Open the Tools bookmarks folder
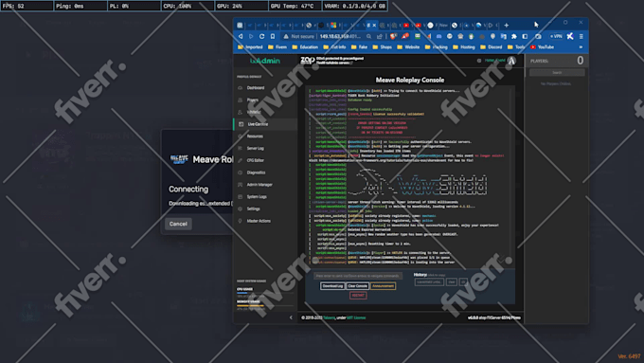 click(x=516, y=46)
